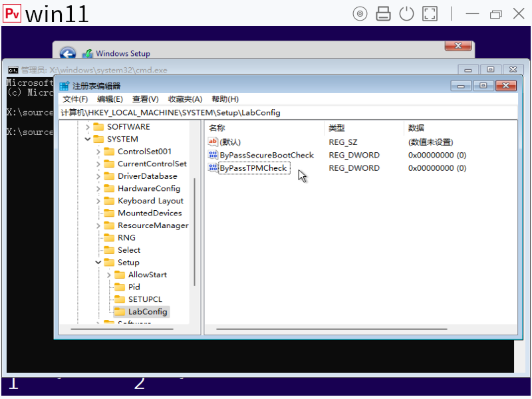The width and height of the screenshot is (532, 399).
Task: Expand the AllowStart node
Action: 108,275
